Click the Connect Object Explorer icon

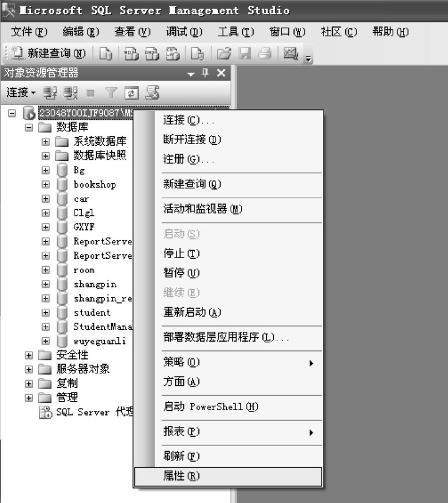(x=50, y=93)
